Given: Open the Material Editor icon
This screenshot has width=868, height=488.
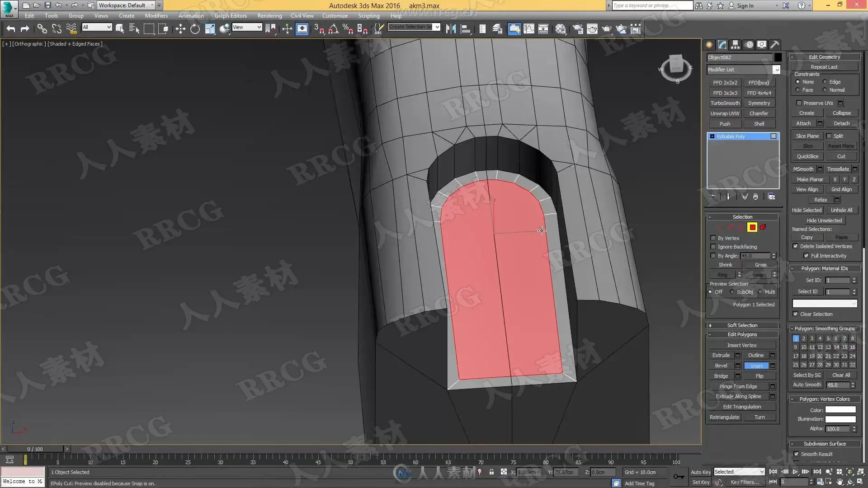Looking at the screenshot, I should (561, 29).
